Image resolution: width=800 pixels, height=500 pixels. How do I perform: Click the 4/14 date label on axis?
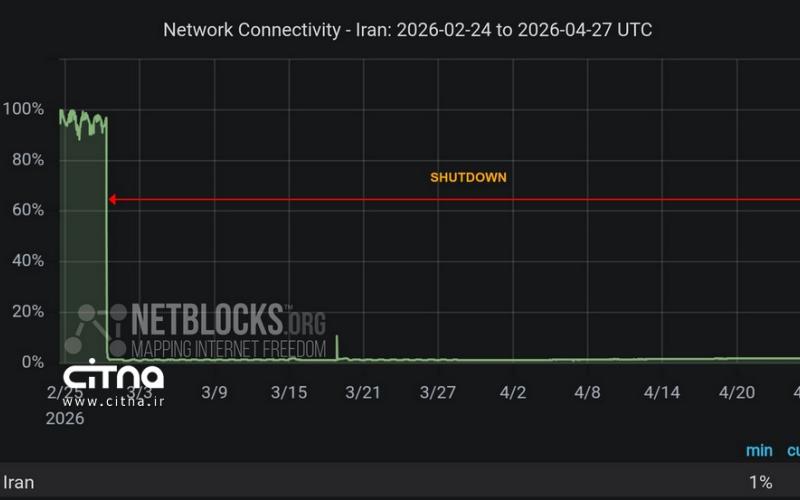(x=661, y=392)
